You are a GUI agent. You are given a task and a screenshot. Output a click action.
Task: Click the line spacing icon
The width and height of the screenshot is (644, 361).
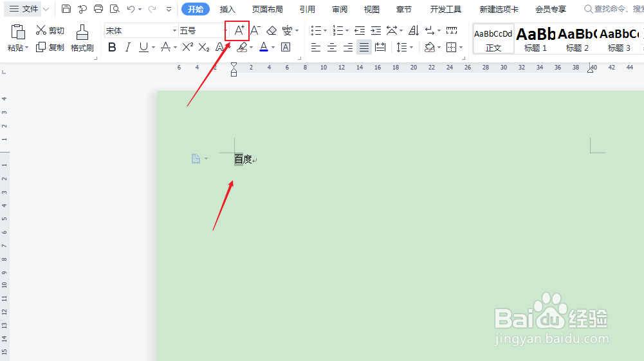(401, 47)
